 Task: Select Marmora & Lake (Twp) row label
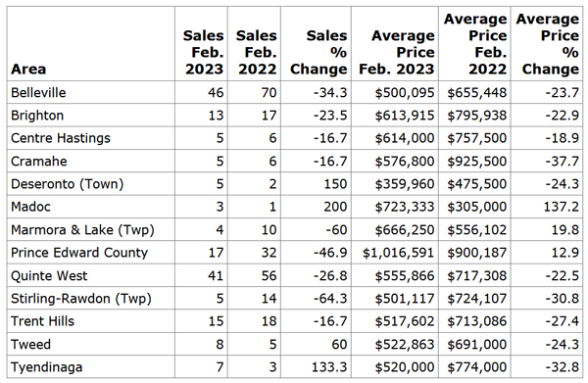(82, 230)
